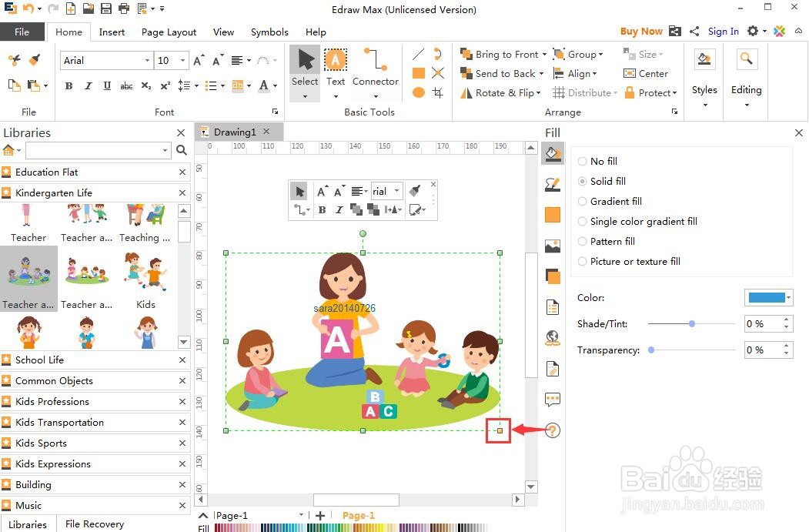The image size is (809, 532).
Task: Select Picture or texture fill
Action: click(x=629, y=262)
